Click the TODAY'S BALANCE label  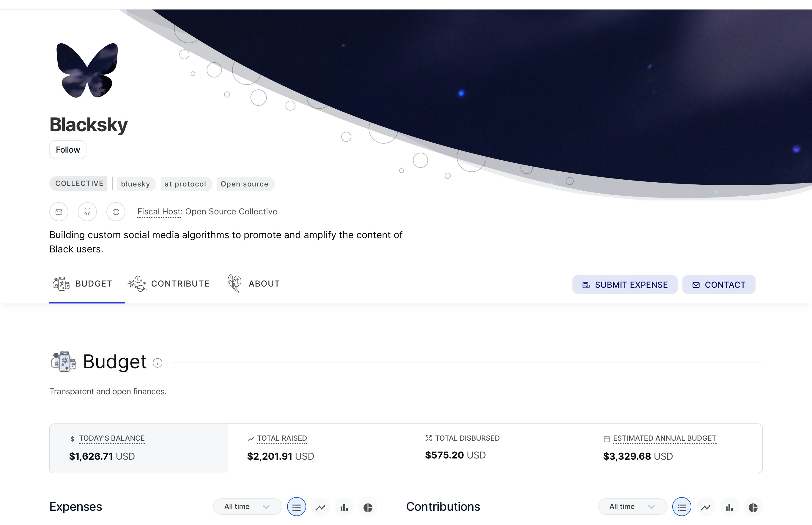pos(112,438)
